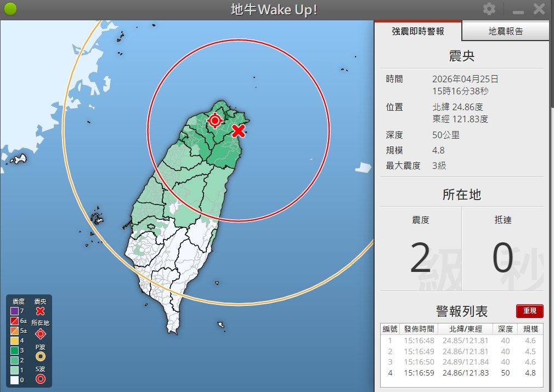Image resolution: width=554 pixels, height=392 pixels.
Task: Click the 編號 column header
Action: pos(390,329)
